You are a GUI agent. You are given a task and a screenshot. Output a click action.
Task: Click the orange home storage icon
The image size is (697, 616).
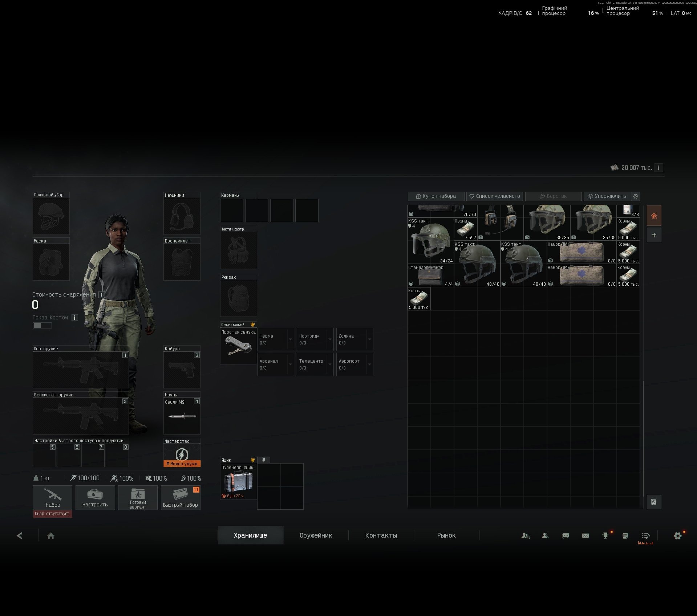coord(654,216)
